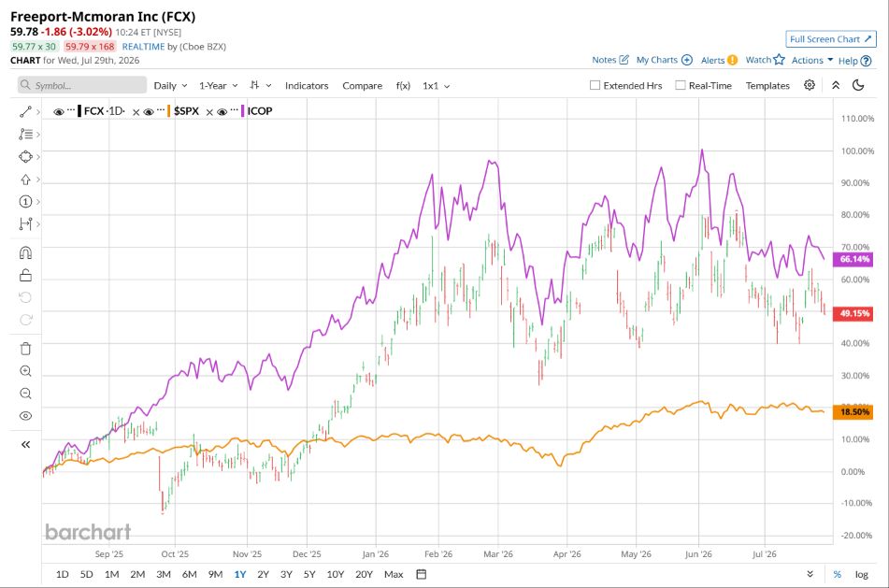This screenshot has height=588, width=889.
Task: Toggle $SPX series visibility eye
Action: point(149,112)
